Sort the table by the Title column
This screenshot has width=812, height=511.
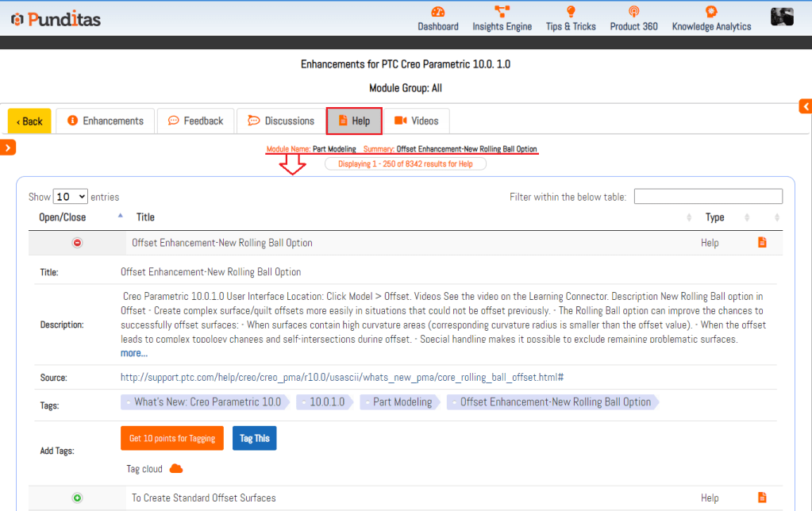coord(145,217)
